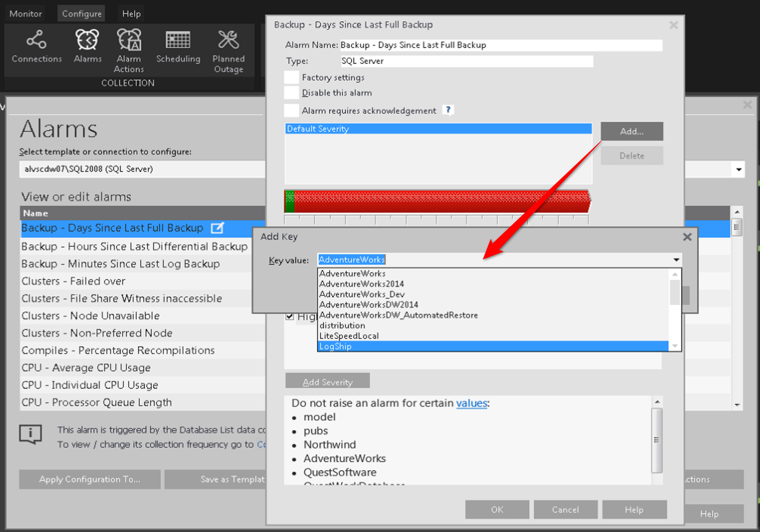
Task: Toggle Alarm requires acknowledgement checkbox
Action: [291, 110]
